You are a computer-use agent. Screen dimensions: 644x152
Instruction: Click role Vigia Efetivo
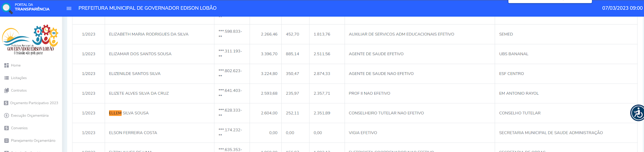363,133
